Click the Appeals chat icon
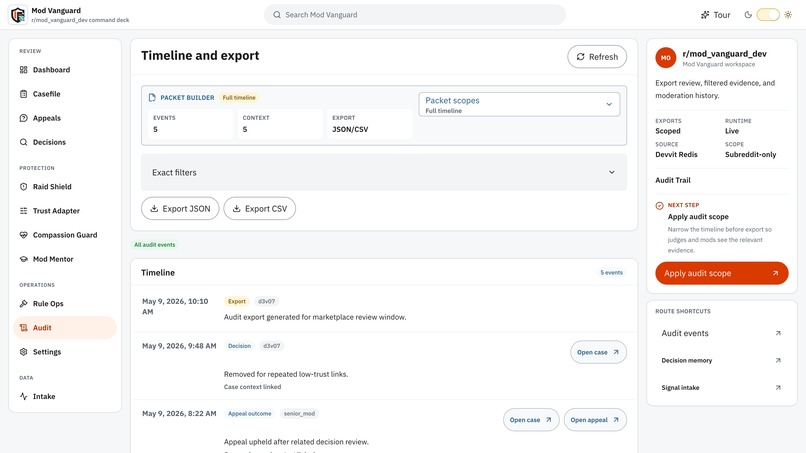Image resolution: width=806 pixels, height=453 pixels. coord(24,118)
